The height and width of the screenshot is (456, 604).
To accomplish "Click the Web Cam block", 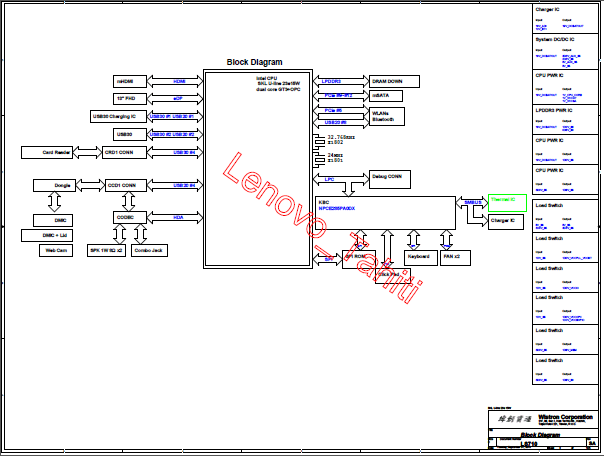I will point(56,250).
